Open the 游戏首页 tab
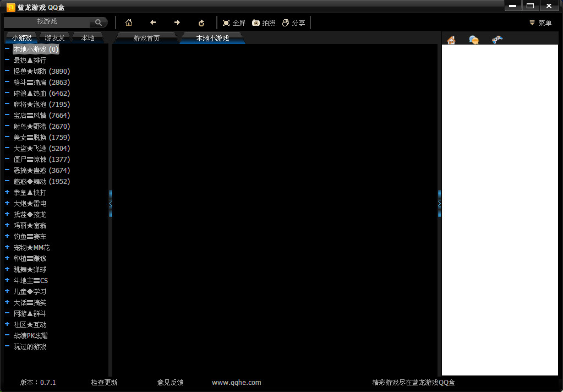This screenshot has height=392, width=563. coord(146,38)
